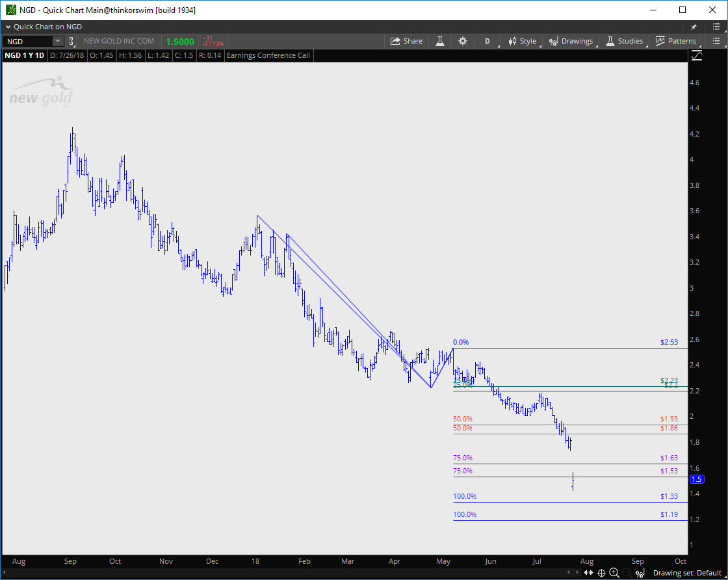Click the symbol link clipboard icon
Viewport: 728px width, 580px height.
(71, 42)
